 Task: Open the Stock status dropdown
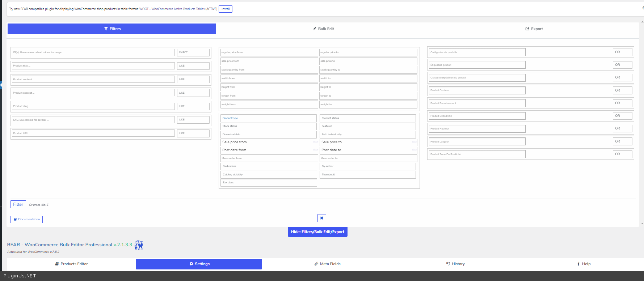click(x=268, y=126)
